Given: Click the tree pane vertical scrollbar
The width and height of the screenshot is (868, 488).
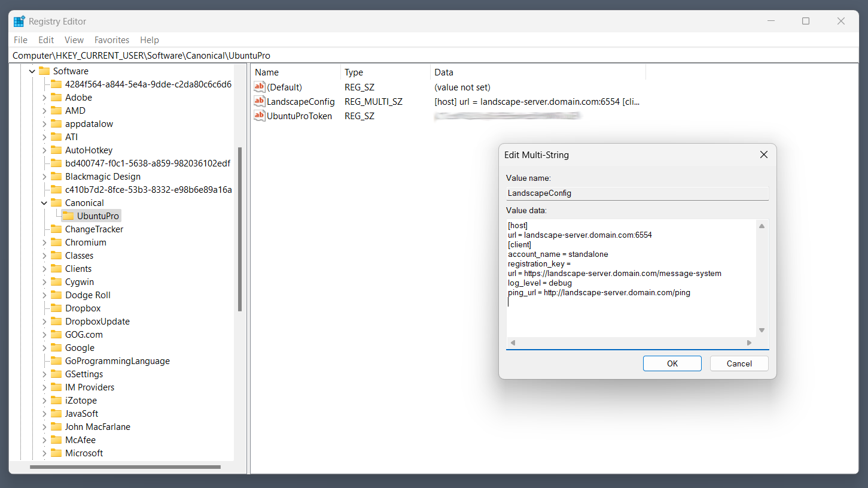Looking at the screenshot, I should [x=240, y=229].
